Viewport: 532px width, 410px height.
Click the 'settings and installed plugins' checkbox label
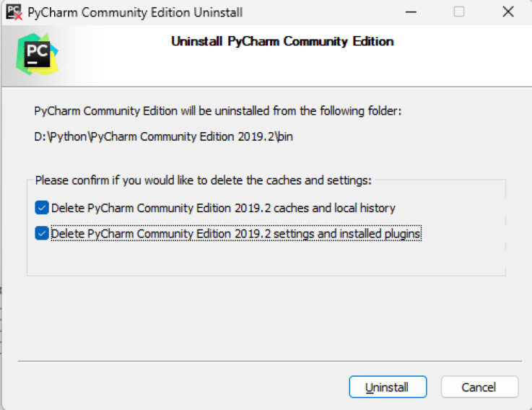click(x=235, y=233)
